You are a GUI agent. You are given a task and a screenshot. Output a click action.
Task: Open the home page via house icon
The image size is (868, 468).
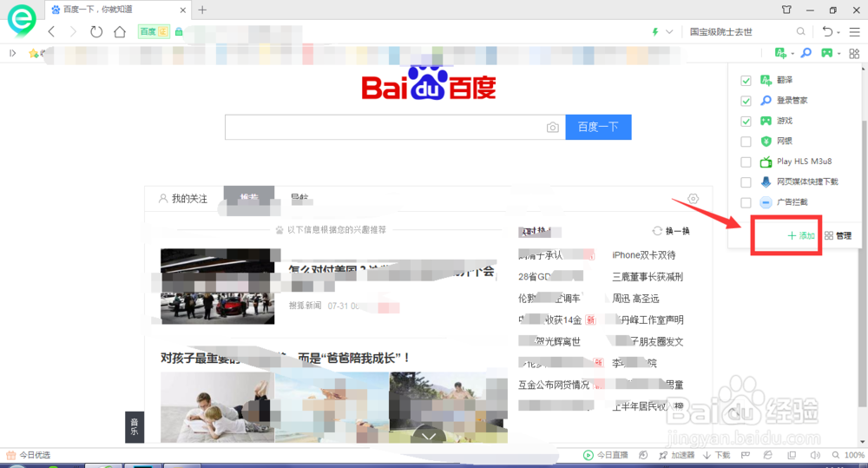point(120,31)
